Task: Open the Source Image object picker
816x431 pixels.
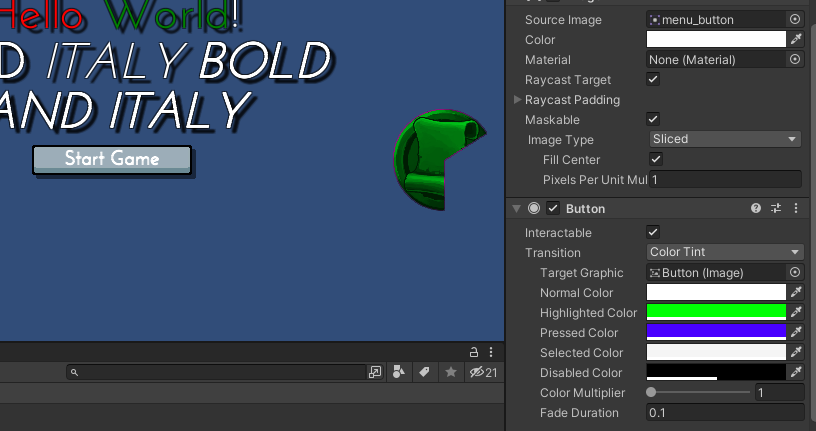Action: pyautogui.click(x=795, y=19)
